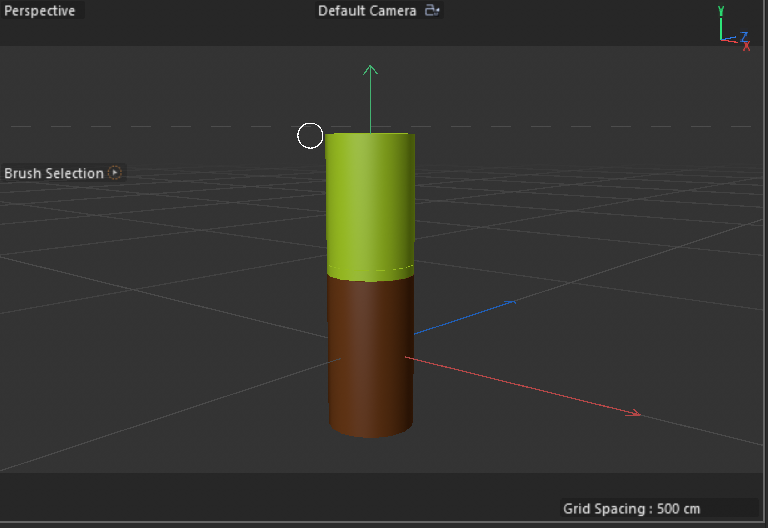
Task: Click the top cap of the green cylinder
Action: click(370, 135)
